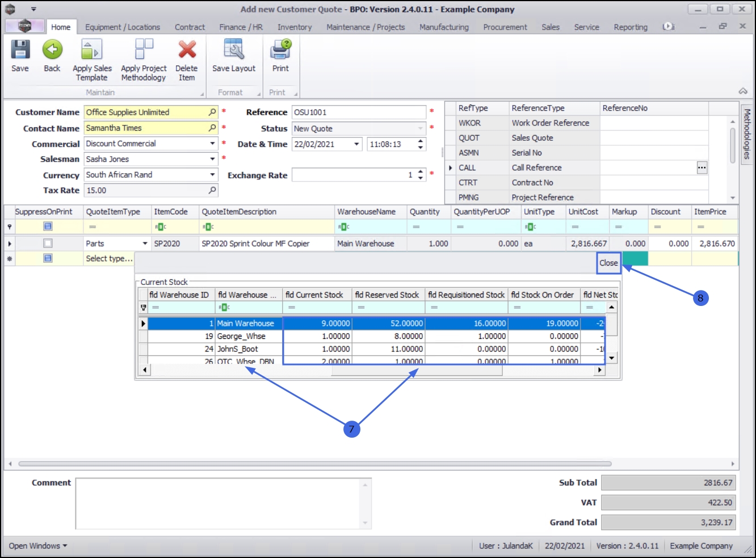Open the Currency dropdown

pos(212,175)
